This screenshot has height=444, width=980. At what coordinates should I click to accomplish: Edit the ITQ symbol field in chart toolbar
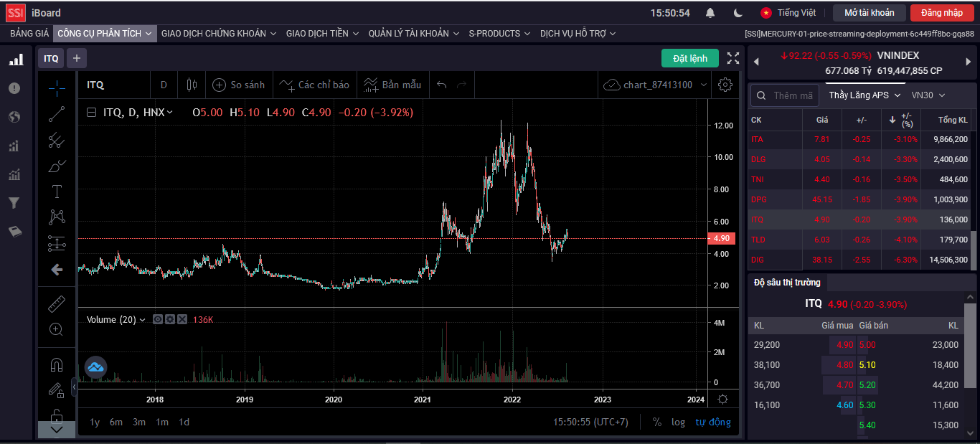[x=113, y=85]
